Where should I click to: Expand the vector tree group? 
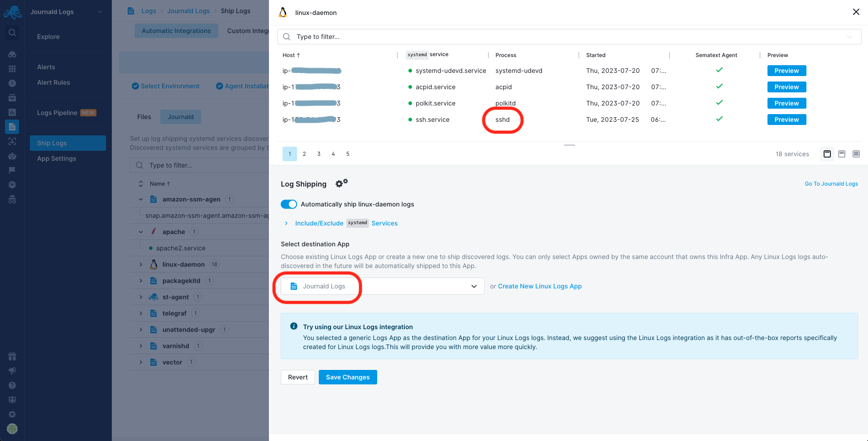141,362
